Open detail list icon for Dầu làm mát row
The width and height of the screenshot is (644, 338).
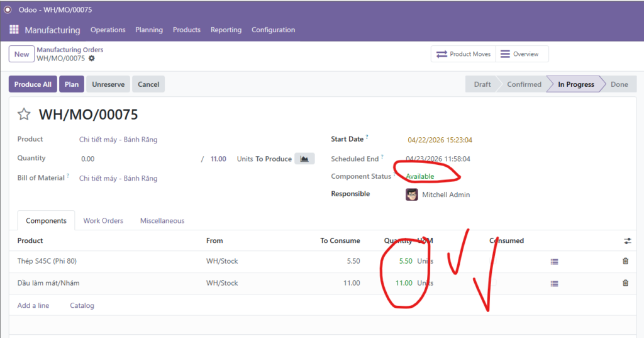pos(554,283)
